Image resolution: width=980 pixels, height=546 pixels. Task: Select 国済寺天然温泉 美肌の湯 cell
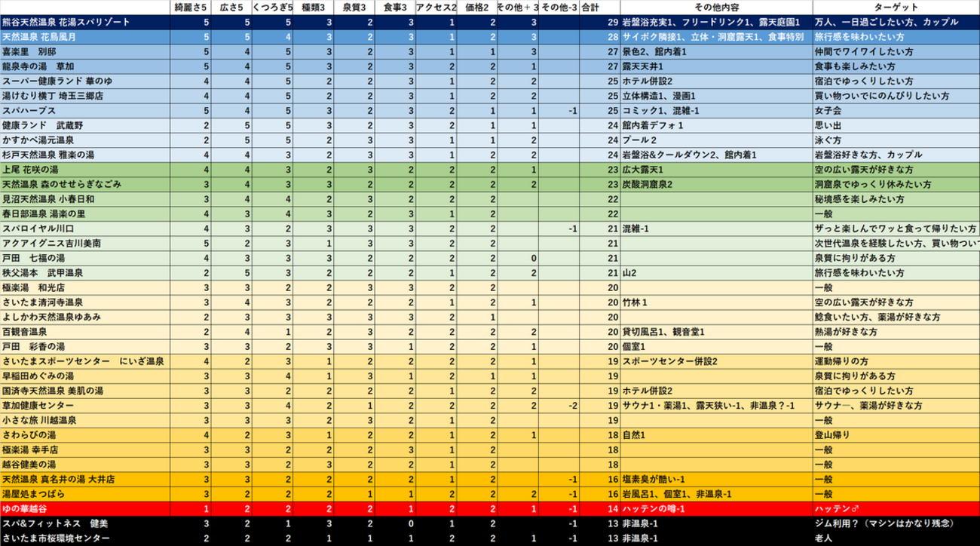click(x=86, y=391)
